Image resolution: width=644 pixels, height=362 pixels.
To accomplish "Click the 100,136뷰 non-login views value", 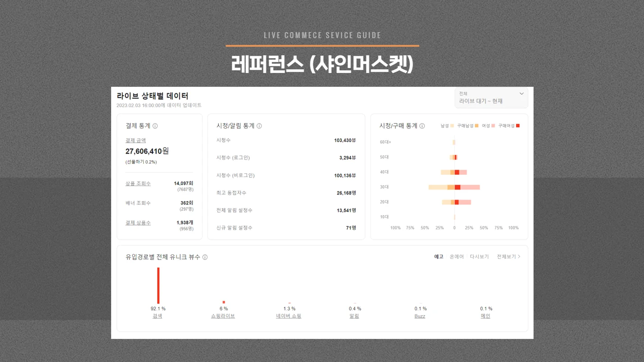I will pos(345,176).
